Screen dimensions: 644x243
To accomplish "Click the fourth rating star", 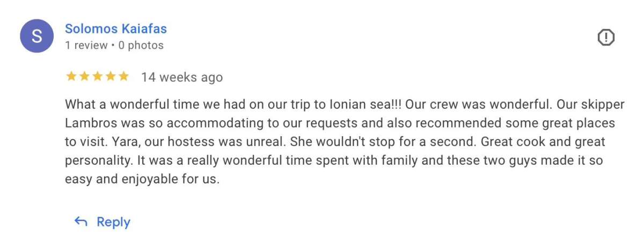I will coord(111,77).
